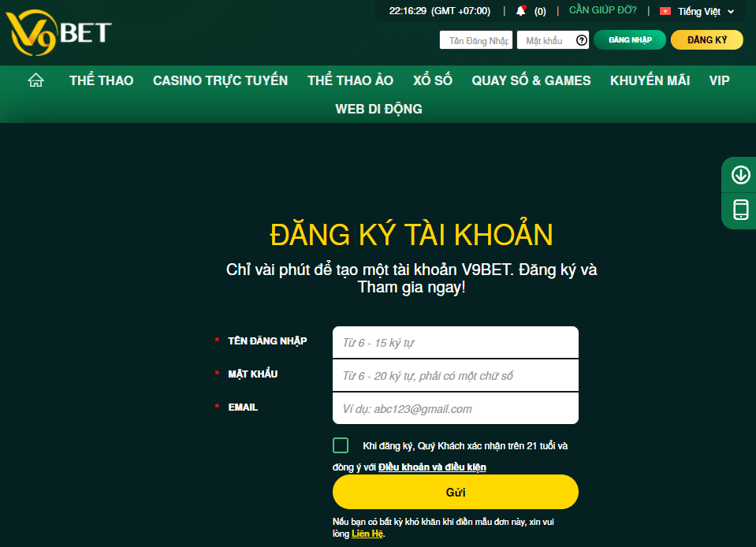Open the THỂ THAO ẢO menu

click(x=351, y=80)
